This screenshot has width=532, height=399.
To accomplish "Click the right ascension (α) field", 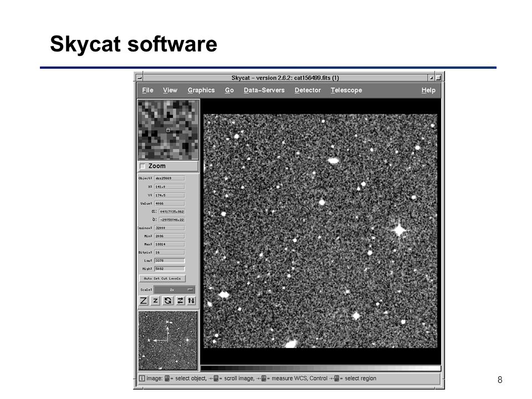I will (x=172, y=211).
